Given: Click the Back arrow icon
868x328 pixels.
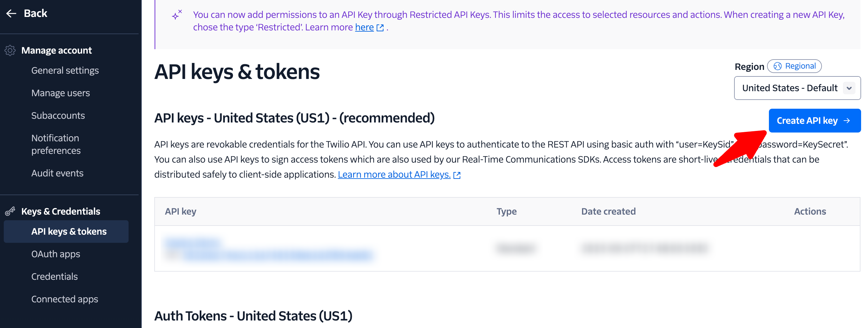Looking at the screenshot, I should tap(11, 13).
